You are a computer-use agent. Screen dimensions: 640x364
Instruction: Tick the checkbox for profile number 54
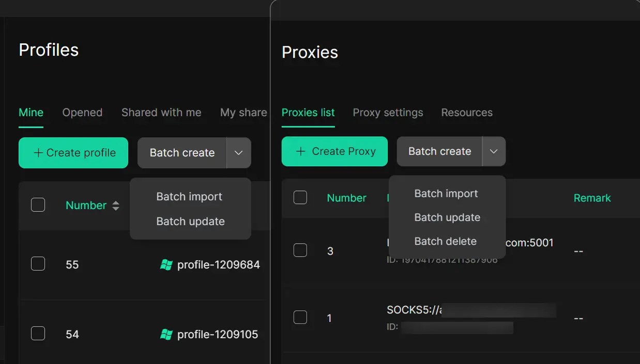click(38, 334)
